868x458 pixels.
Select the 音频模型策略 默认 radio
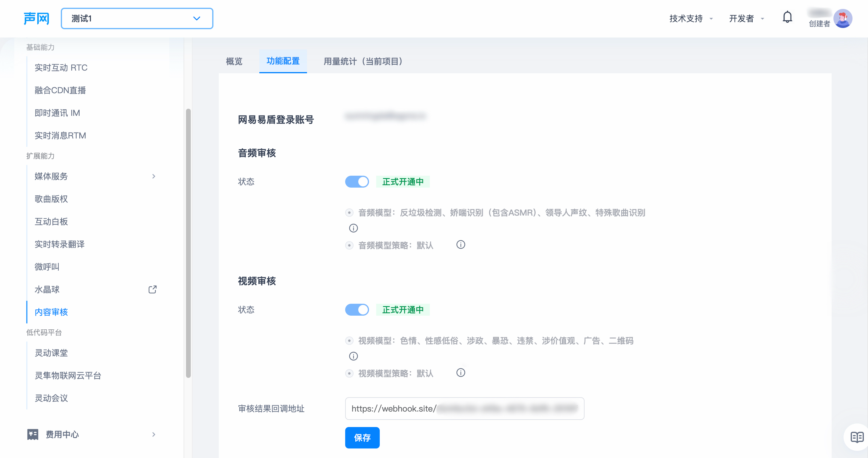click(x=349, y=245)
